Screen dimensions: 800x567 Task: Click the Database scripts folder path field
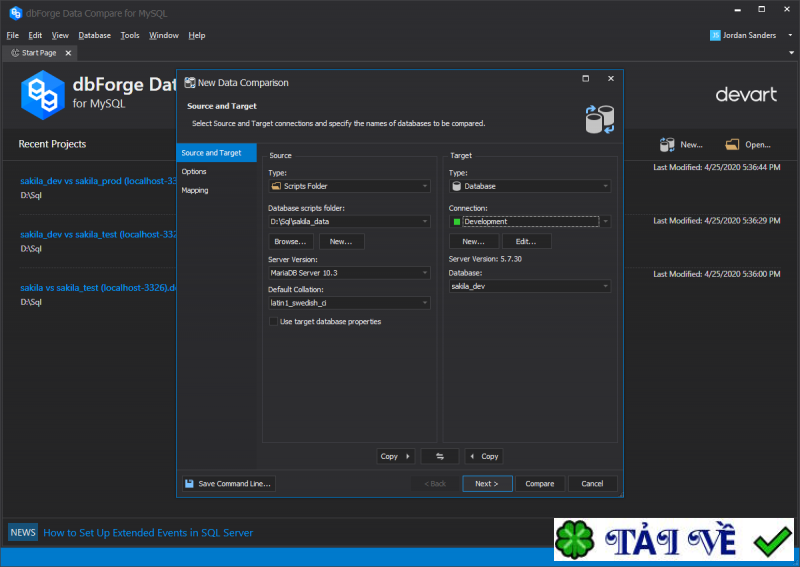342,221
